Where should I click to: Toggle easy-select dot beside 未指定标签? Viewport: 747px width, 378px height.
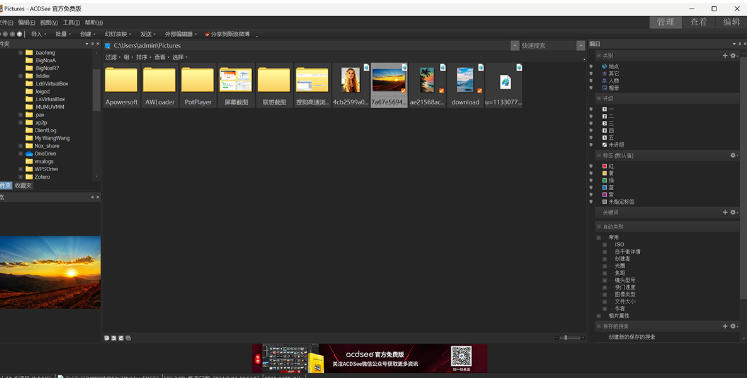(591, 202)
